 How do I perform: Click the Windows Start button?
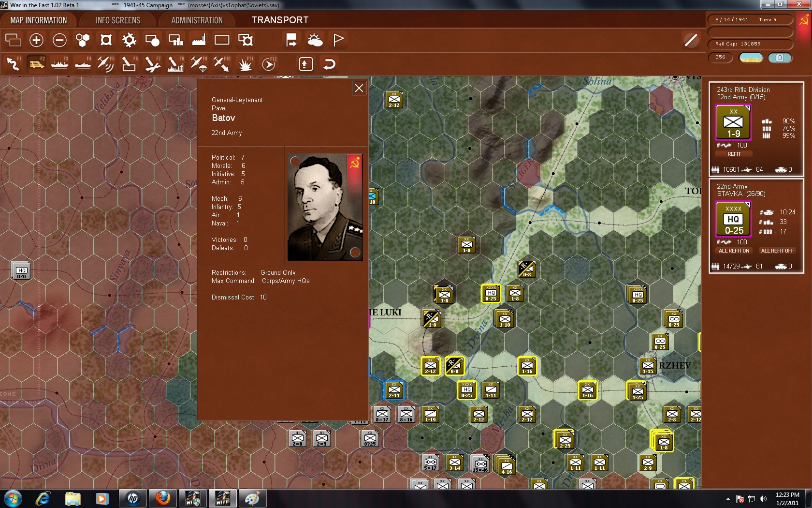click(x=13, y=498)
